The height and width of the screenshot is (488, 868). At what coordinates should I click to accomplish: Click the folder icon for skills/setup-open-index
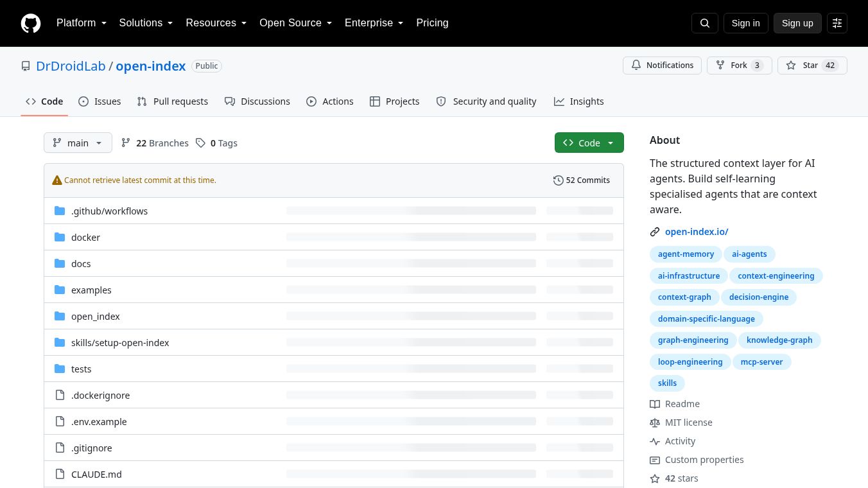point(60,342)
